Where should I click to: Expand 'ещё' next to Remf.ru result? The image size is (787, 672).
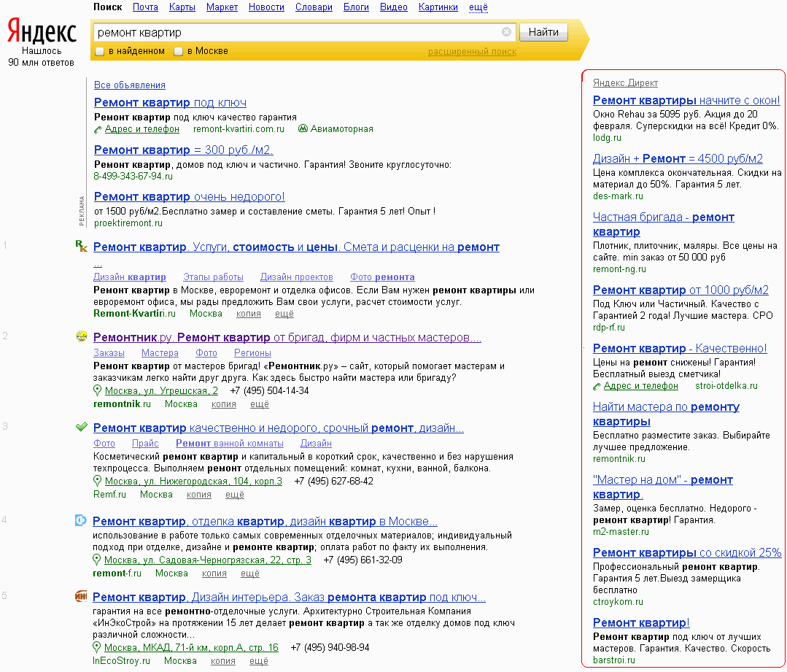pos(234,494)
